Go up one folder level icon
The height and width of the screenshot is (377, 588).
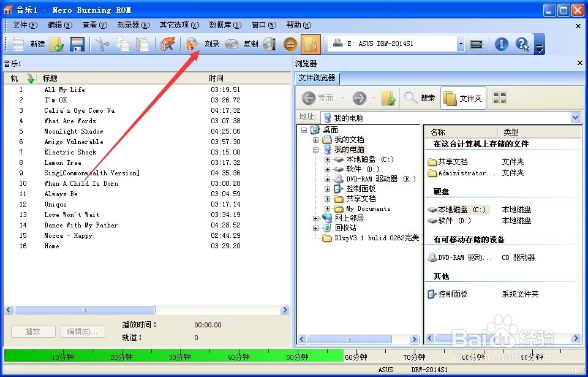pos(388,98)
